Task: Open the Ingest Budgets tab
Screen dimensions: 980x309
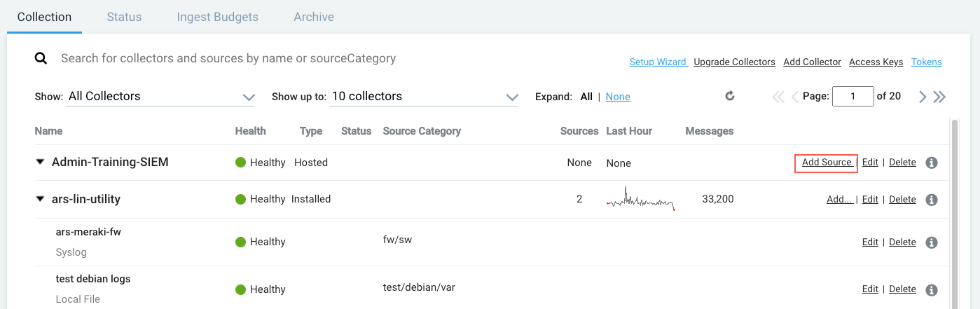Action: point(217,17)
